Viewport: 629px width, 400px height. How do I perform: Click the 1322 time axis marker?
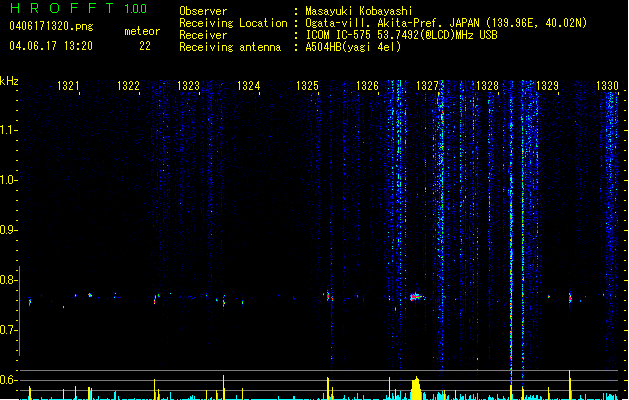tap(128, 86)
